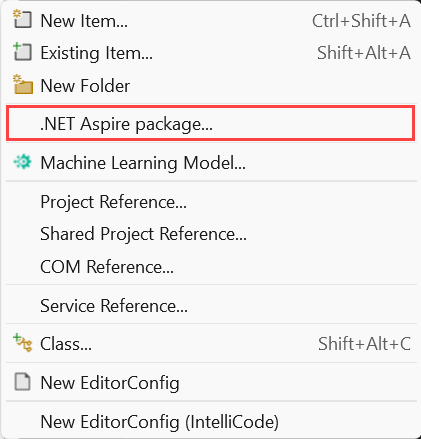The image size is (421, 439).
Task: Click the New EditorConfig document icon
Action: point(23,382)
